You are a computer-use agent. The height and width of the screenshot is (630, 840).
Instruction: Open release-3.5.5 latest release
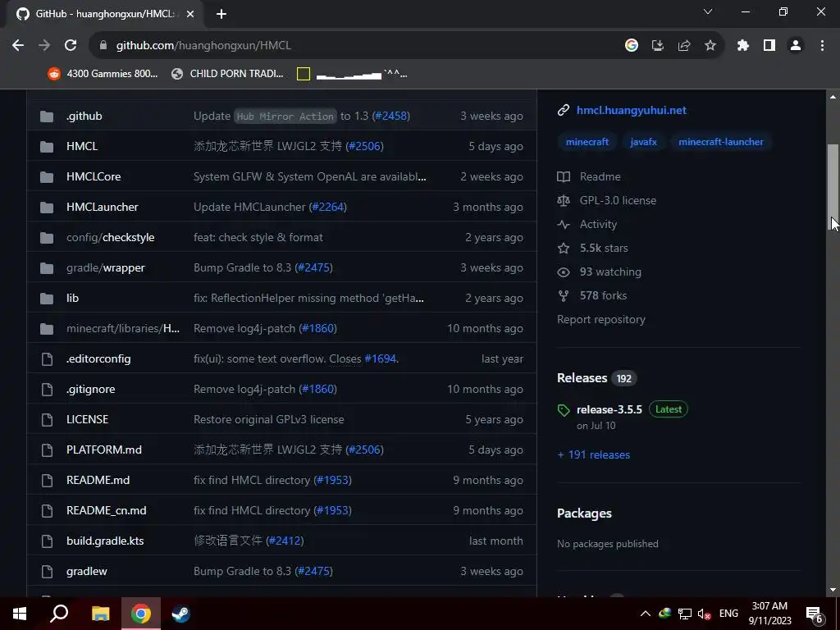click(609, 410)
